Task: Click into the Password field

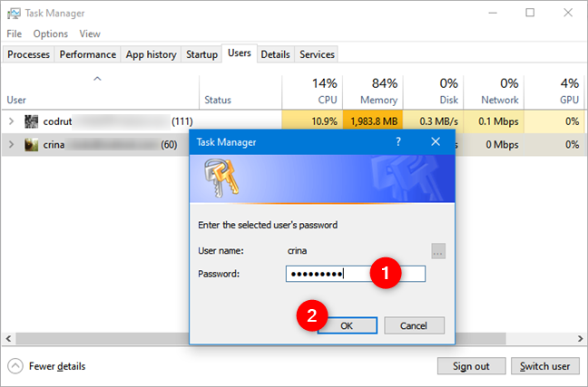Action: tap(356, 274)
